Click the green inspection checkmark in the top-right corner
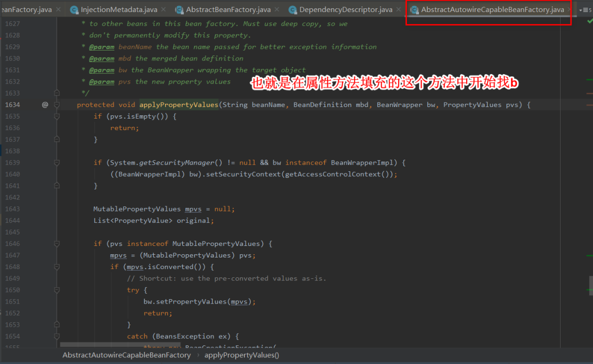 (x=589, y=22)
